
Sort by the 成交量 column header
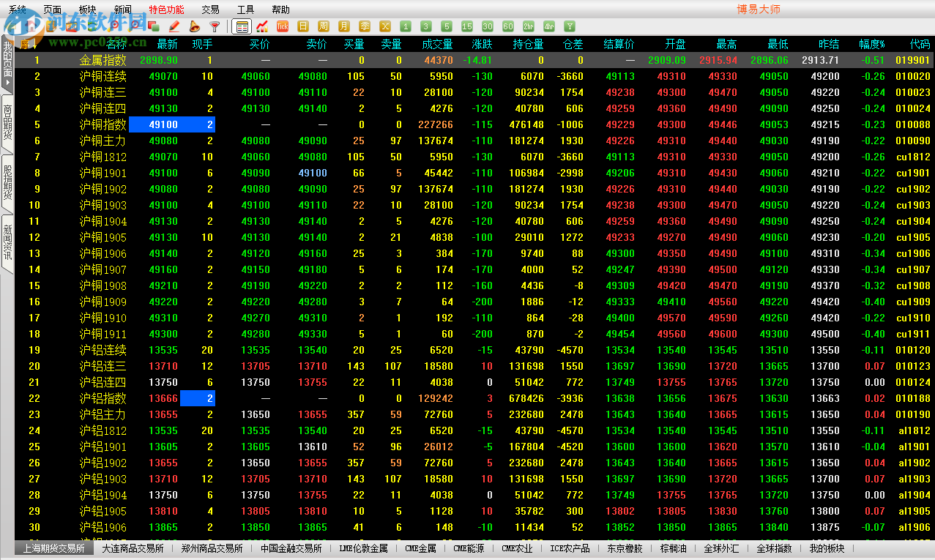tap(437, 45)
